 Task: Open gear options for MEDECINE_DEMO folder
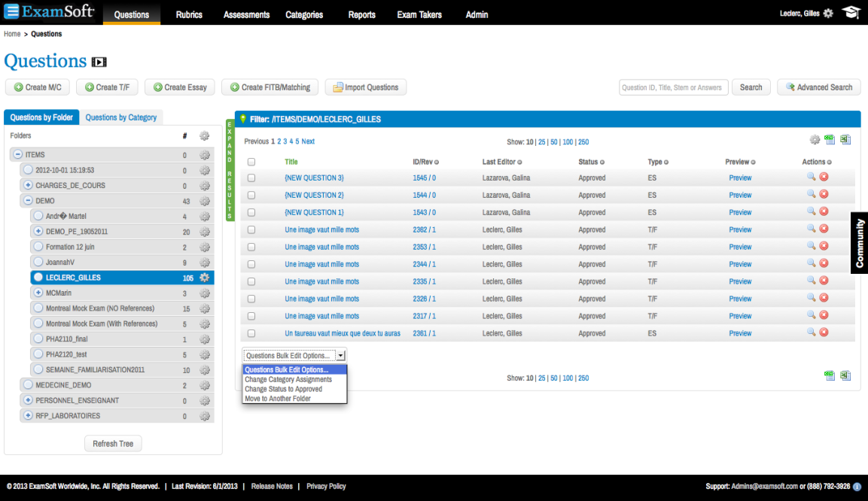(x=204, y=385)
